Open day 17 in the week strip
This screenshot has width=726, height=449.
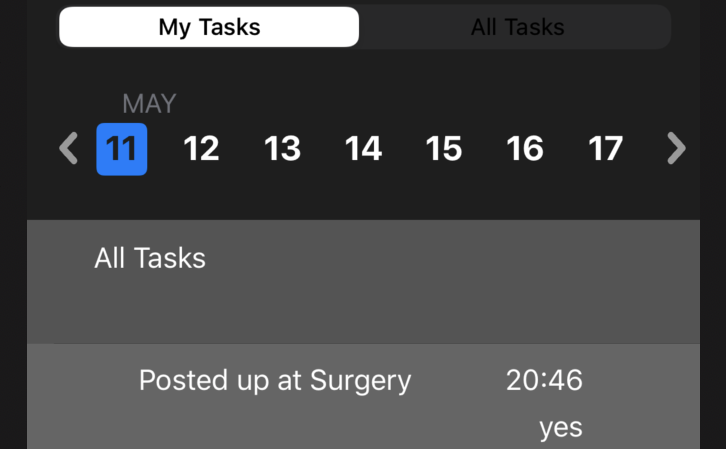(x=605, y=149)
